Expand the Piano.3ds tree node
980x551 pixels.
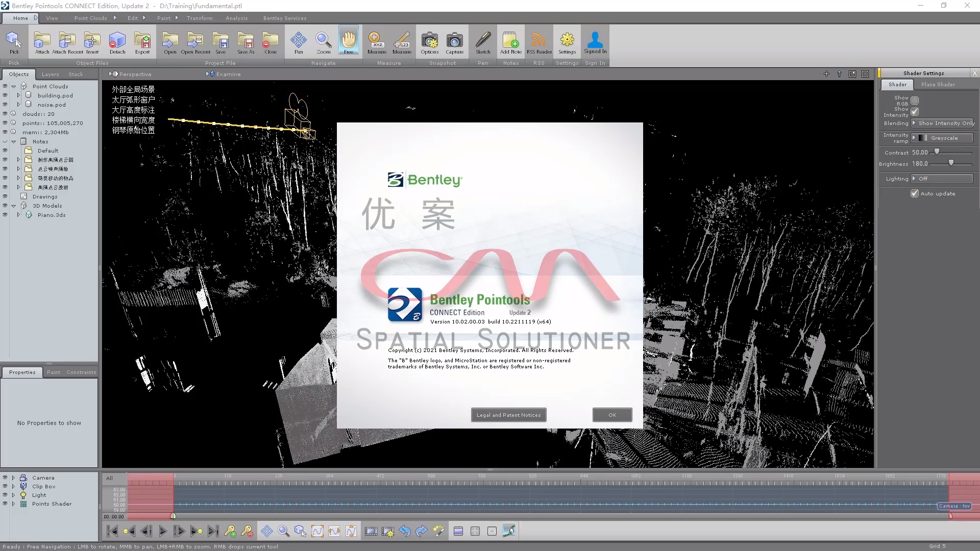[18, 215]
